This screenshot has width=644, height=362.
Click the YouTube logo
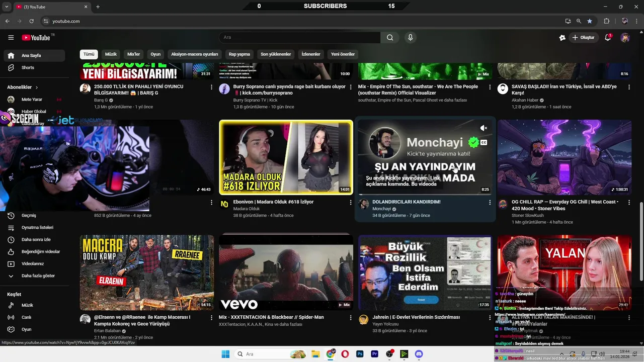(x=36, y=37)
